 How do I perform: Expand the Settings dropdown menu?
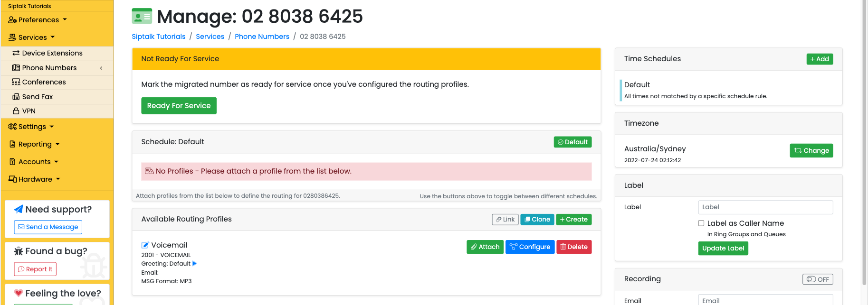[x=52, y=127]
